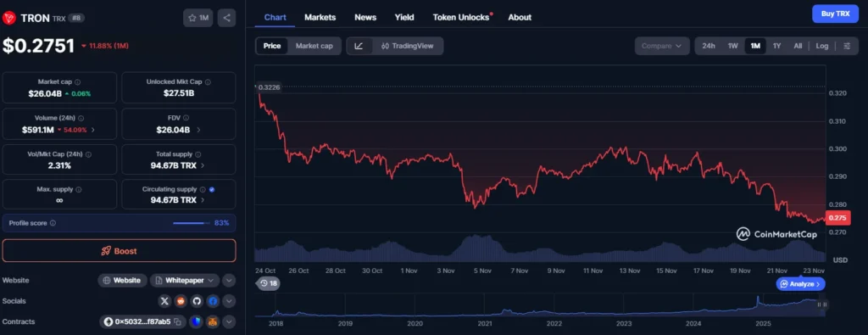Open info icon beside Profile score
868x335 pixels.
[53, 223]
